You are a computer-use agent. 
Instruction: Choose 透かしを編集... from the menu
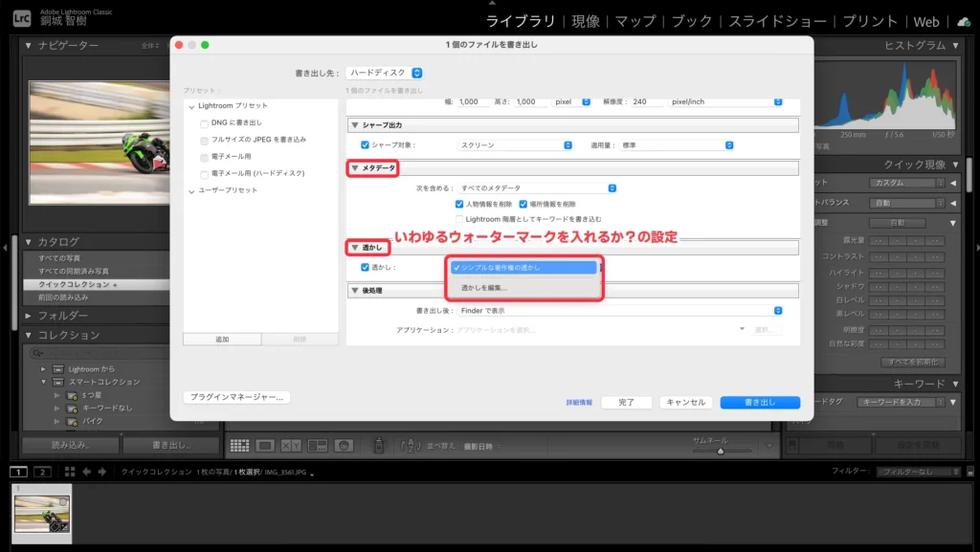484,287
